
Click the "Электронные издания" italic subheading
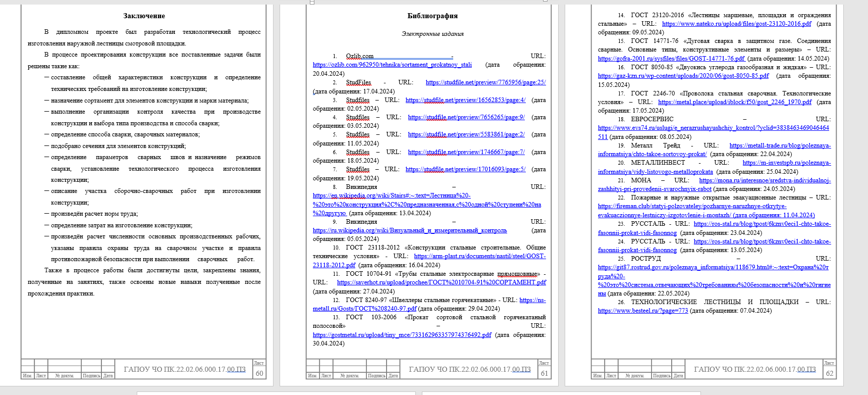tap(432, 34)
